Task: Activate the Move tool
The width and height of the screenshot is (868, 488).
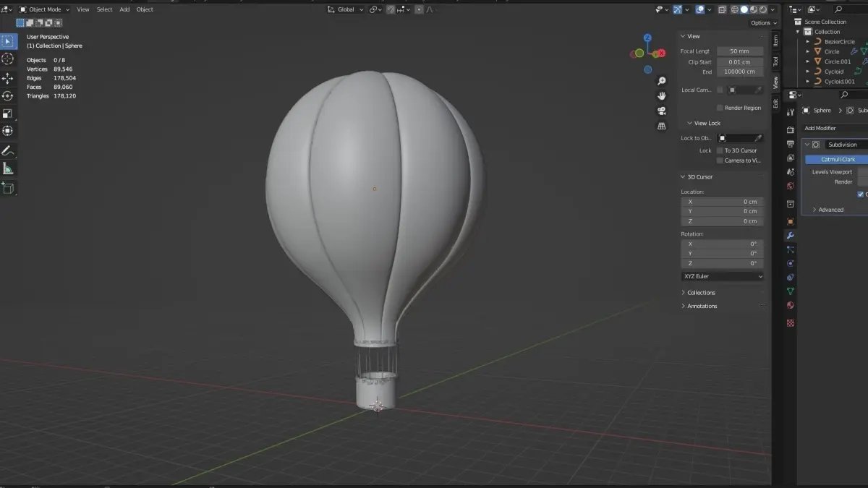Action: pyautogui.click(x=8, y=78)
